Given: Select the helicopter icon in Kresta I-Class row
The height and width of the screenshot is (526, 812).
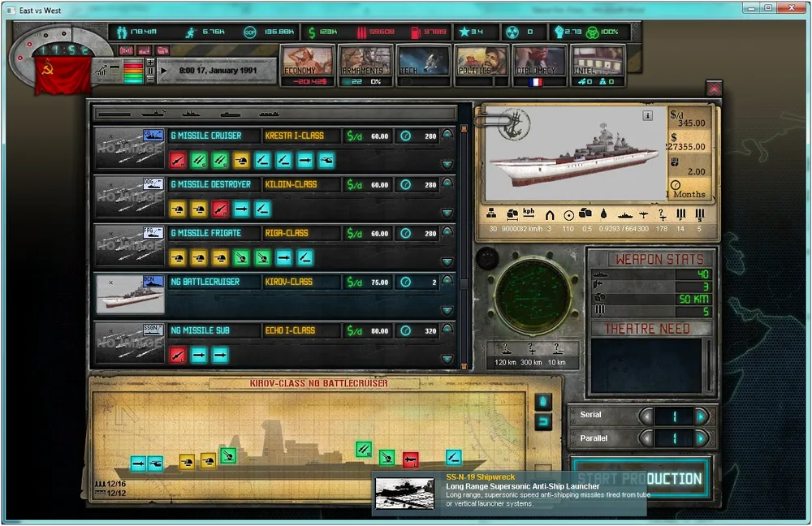Looking at the screenshot, I should [x=326, y=161].
